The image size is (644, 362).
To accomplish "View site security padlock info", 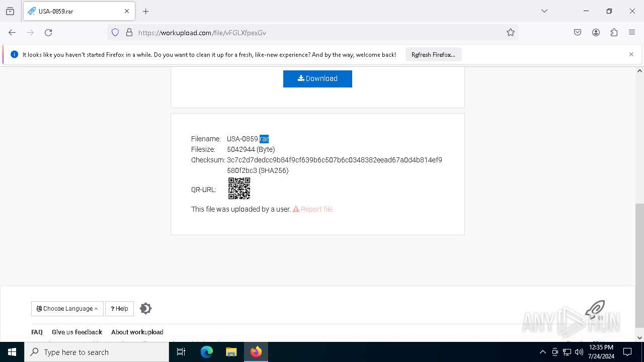I will pos(129,33).
